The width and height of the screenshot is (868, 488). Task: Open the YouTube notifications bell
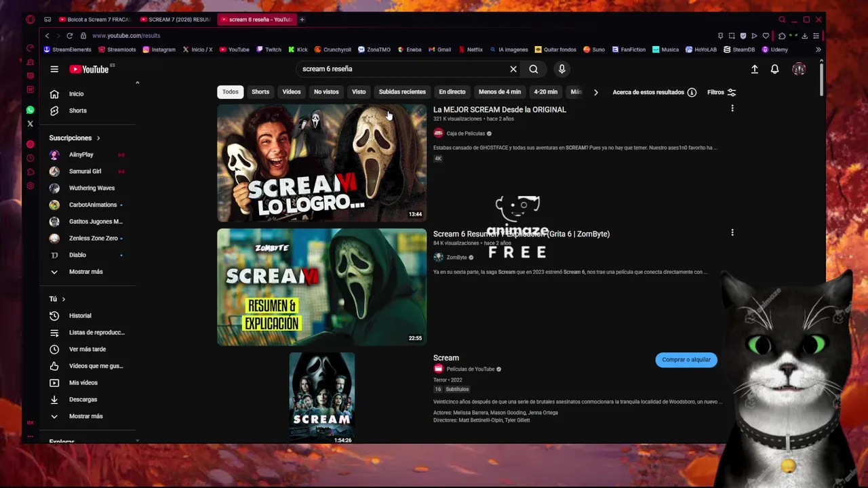[x=774, y=69]
